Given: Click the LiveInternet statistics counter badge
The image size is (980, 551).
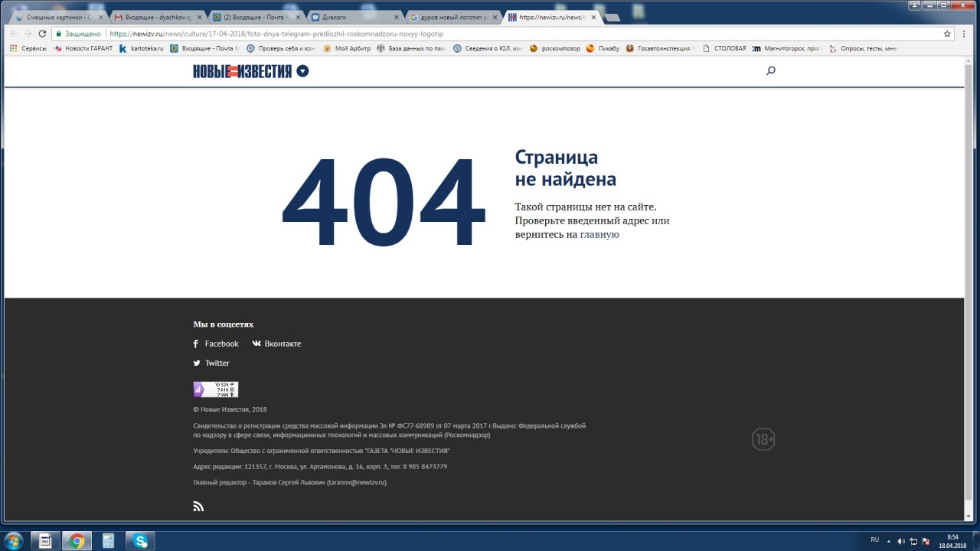Looking at the screenshot, I should (215, 390).
